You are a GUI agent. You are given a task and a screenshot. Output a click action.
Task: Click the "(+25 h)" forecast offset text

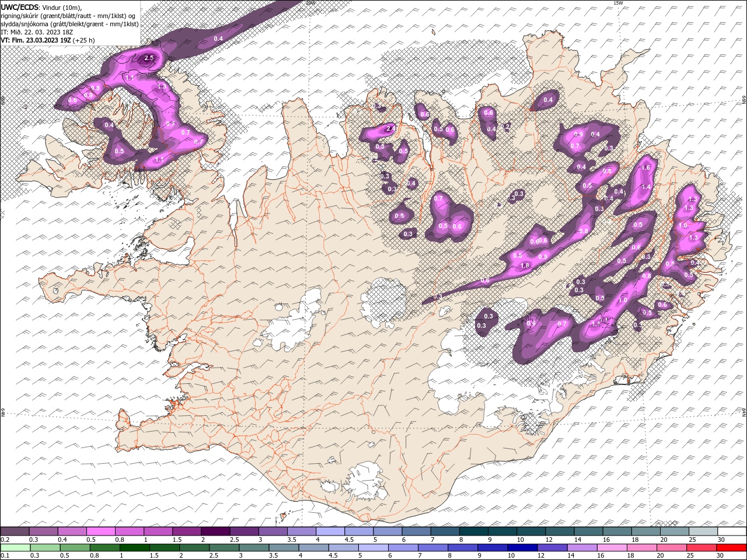(x=85, y=40)
